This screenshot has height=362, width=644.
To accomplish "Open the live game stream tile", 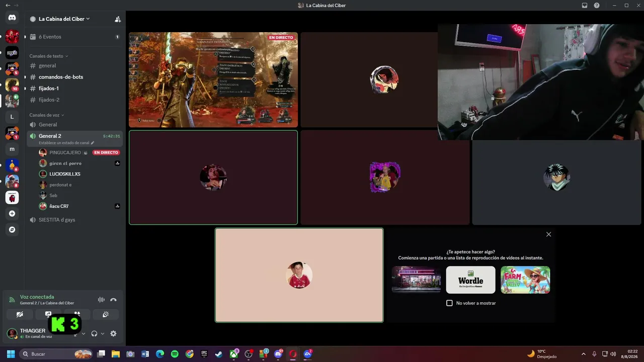I will [x=213, y=80].
